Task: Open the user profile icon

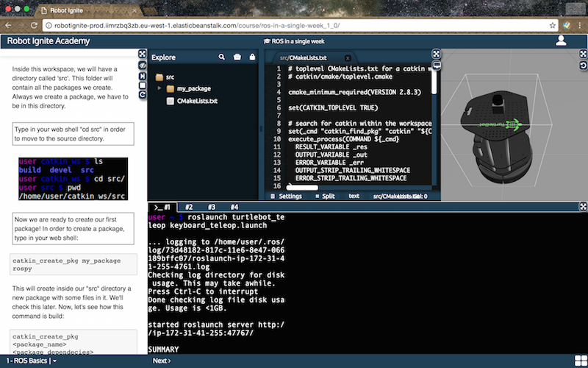Action: [561, 40]
